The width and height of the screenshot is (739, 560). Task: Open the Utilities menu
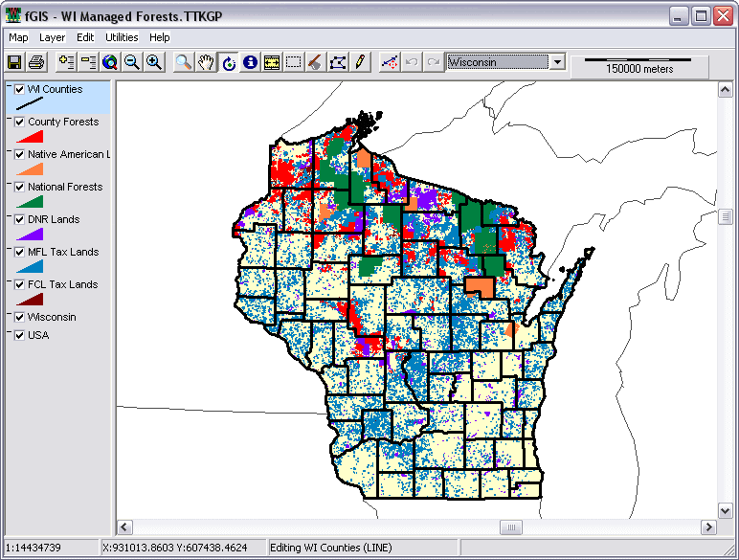click(122, 37)
